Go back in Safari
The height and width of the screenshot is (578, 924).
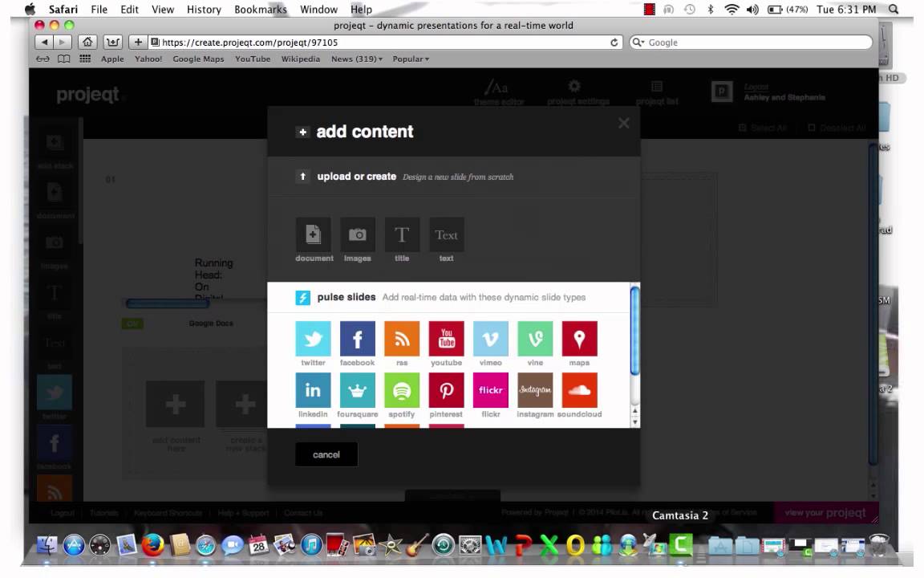[44, 42]
